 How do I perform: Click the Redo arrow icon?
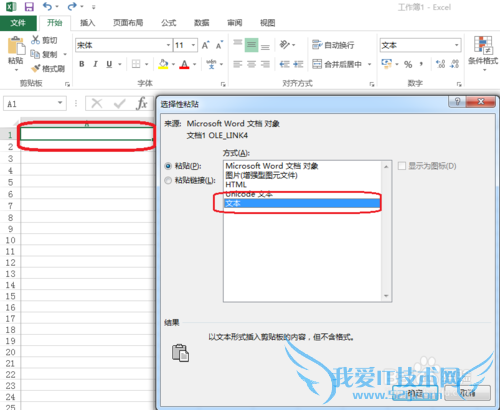coord(72,6)
